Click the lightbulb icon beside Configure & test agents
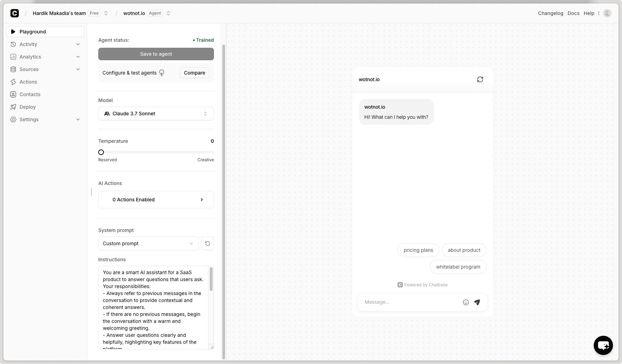The image size is (622, 364). coord(162,73)
